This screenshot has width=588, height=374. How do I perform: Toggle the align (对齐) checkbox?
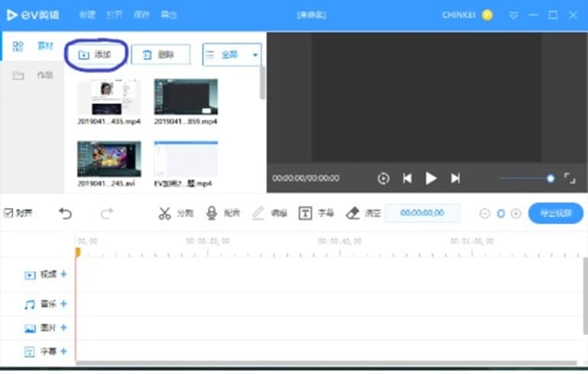click(8, 213)
